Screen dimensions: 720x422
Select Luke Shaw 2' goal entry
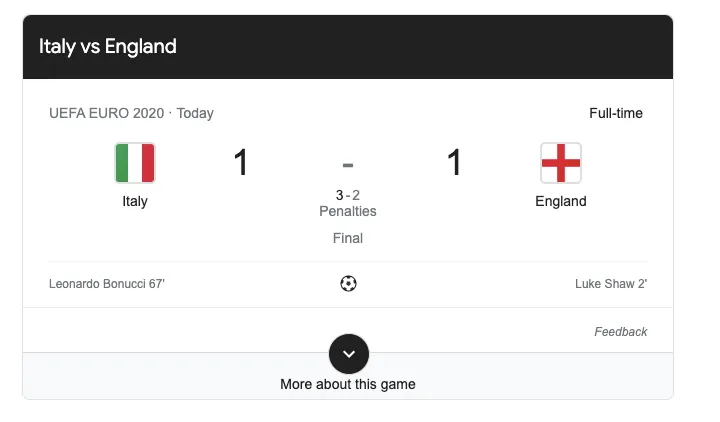click(611, 284)
